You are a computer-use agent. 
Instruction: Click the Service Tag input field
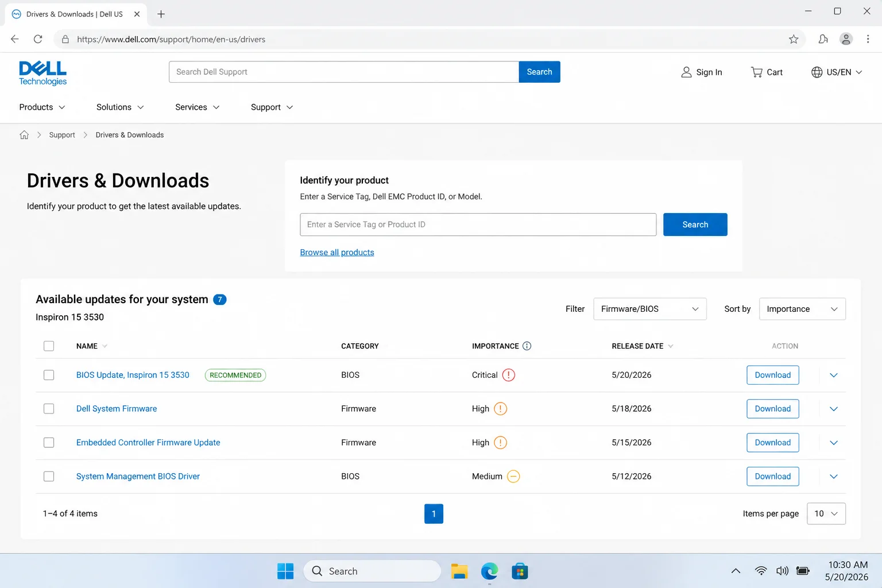click(x=478, y=225)
